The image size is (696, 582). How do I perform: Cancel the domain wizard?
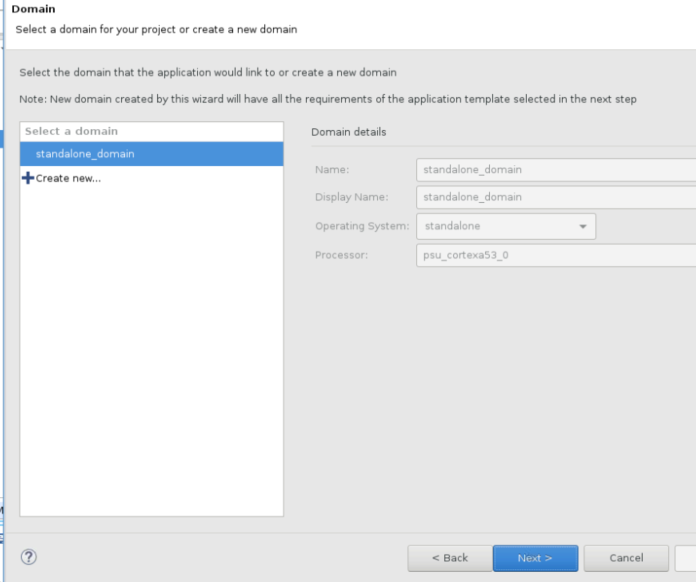tap(626, 558)
